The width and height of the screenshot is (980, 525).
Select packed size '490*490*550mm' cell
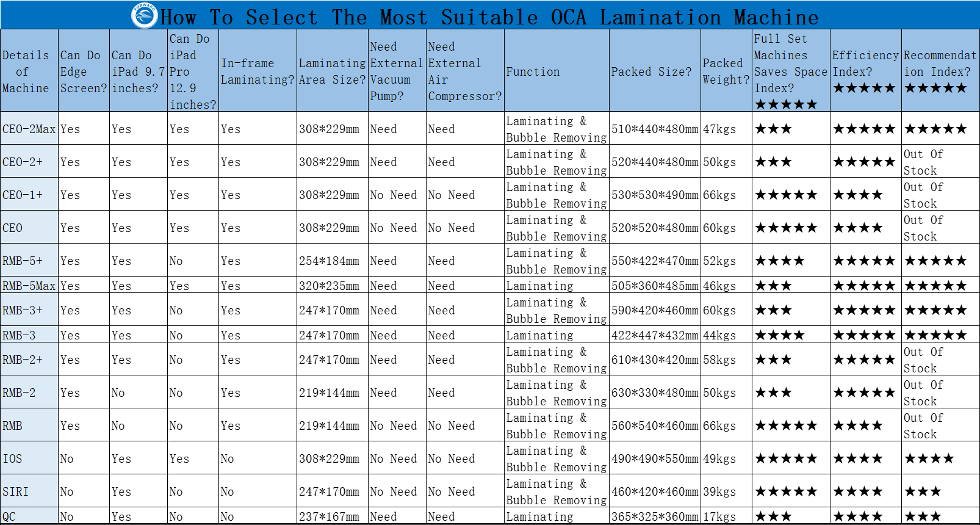655,458
